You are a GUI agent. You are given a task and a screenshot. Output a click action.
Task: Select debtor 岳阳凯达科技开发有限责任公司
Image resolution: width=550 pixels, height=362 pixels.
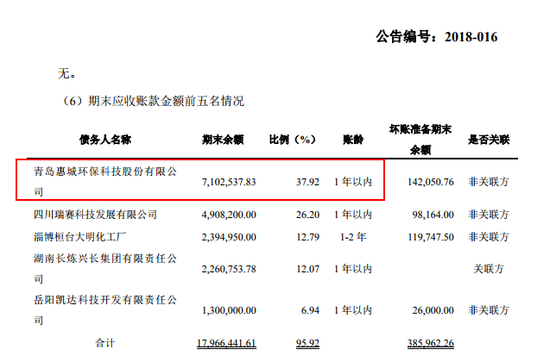click(x=105, y=310)
